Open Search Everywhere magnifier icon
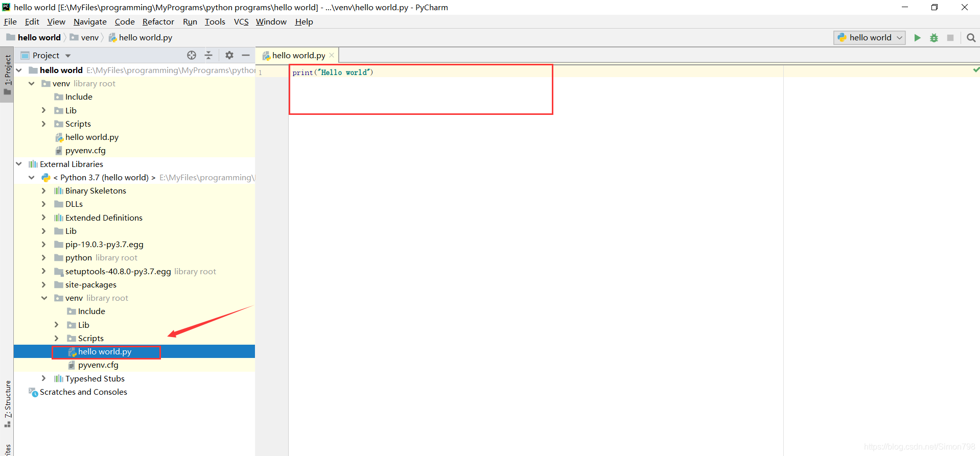Image resolution: width=980 pixels, height=456 pixels. click(x=971, y=38)
